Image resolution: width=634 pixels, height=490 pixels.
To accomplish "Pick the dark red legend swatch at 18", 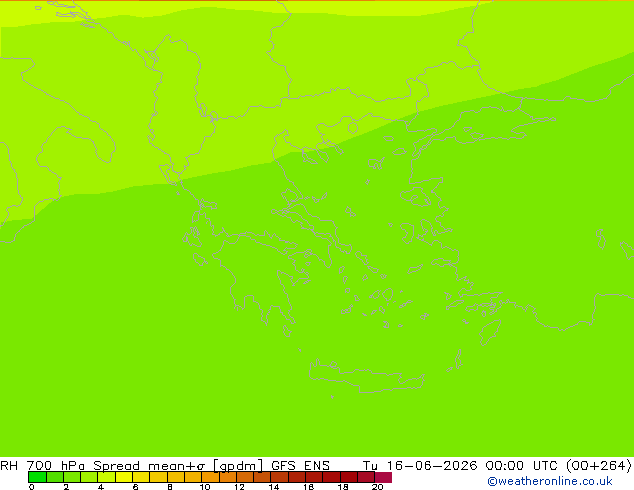I will pyautogui.click(x=349, y=477).
